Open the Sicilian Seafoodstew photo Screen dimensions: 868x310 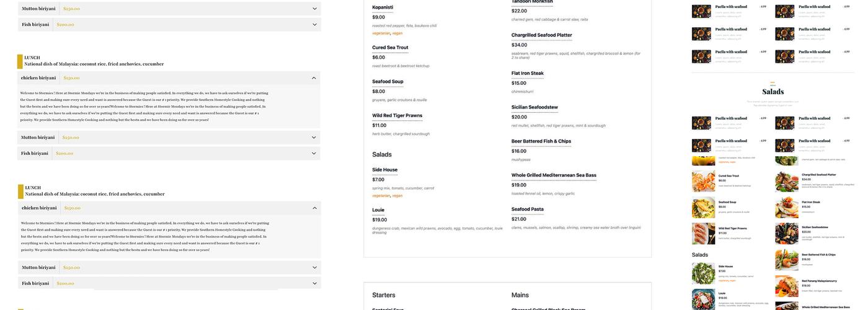[786, 233]
